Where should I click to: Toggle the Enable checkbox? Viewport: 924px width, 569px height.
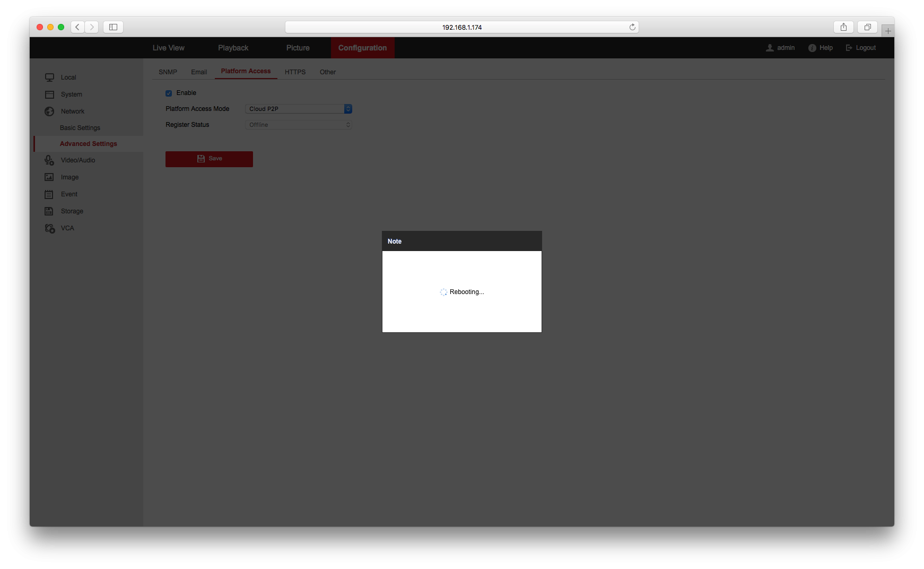pyautogui.click(x=169, y=93)
